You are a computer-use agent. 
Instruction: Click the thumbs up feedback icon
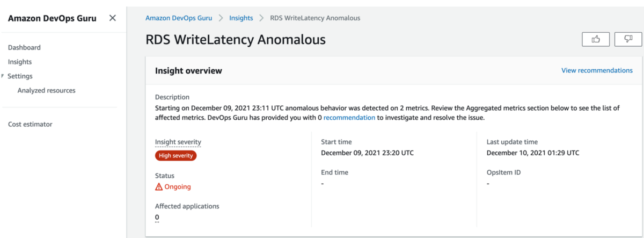[x=596, y=39]
